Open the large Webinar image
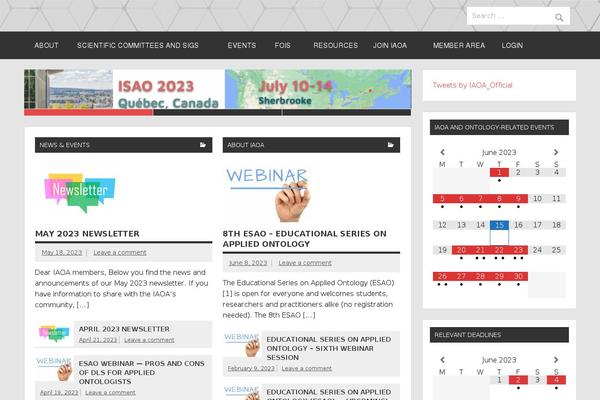The image size is (600, 400). [x=268, y=194]
